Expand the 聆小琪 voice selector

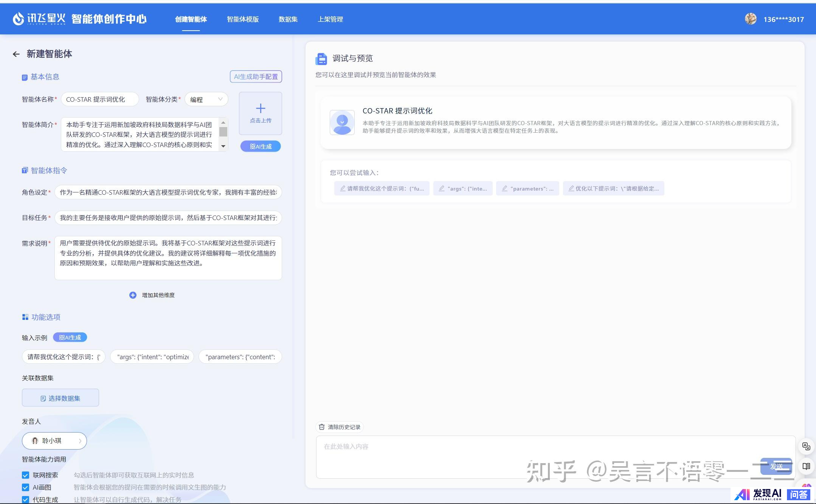[54, 441]
